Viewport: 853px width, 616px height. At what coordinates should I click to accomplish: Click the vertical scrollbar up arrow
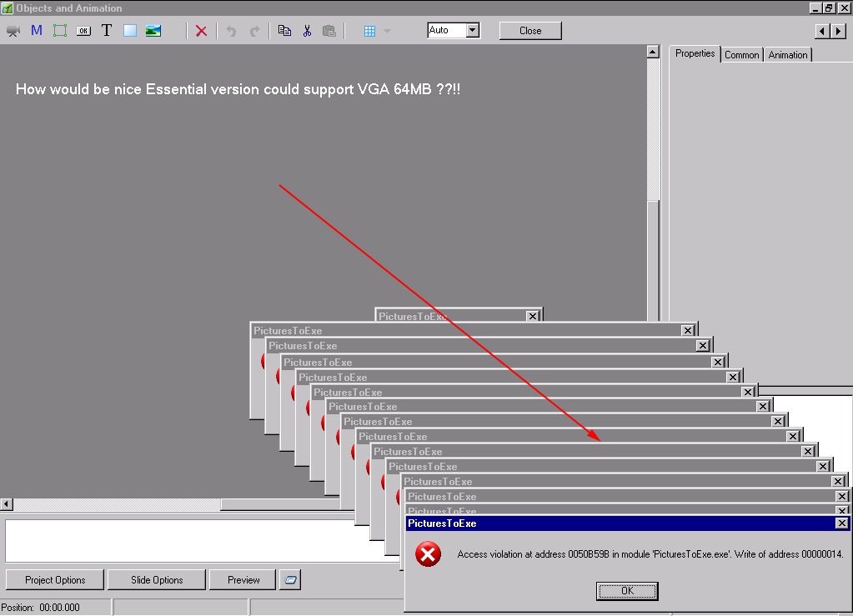[x=653, y=52]
